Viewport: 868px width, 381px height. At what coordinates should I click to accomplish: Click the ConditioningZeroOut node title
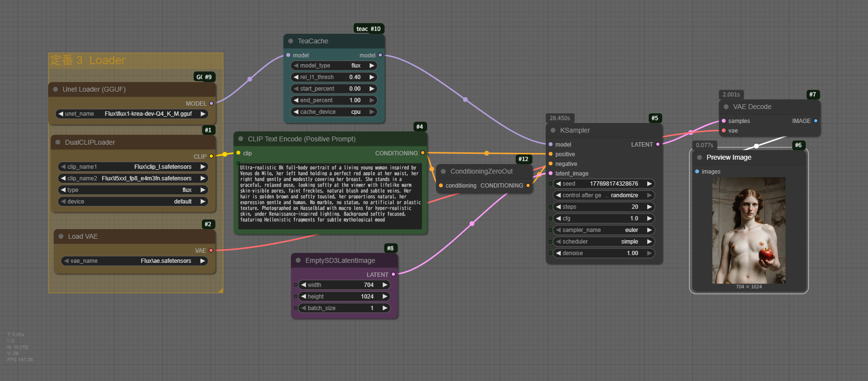[481, 171]
